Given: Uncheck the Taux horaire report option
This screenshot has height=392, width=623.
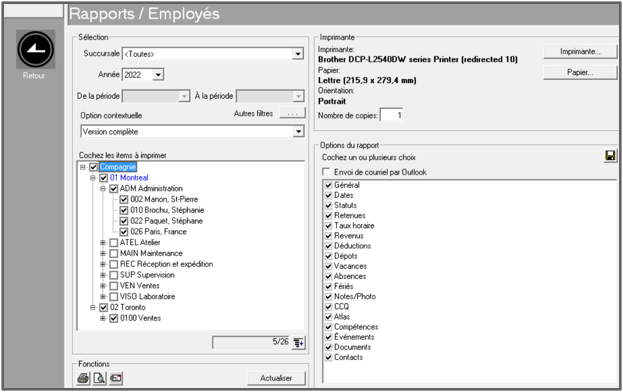Looking at the screenshot, I should coord(329,226).
